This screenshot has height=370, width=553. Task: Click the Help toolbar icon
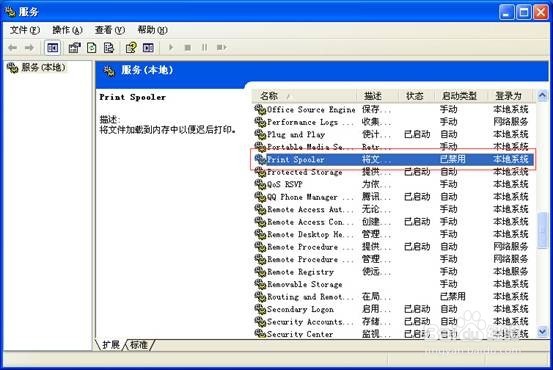click(131, 47)
